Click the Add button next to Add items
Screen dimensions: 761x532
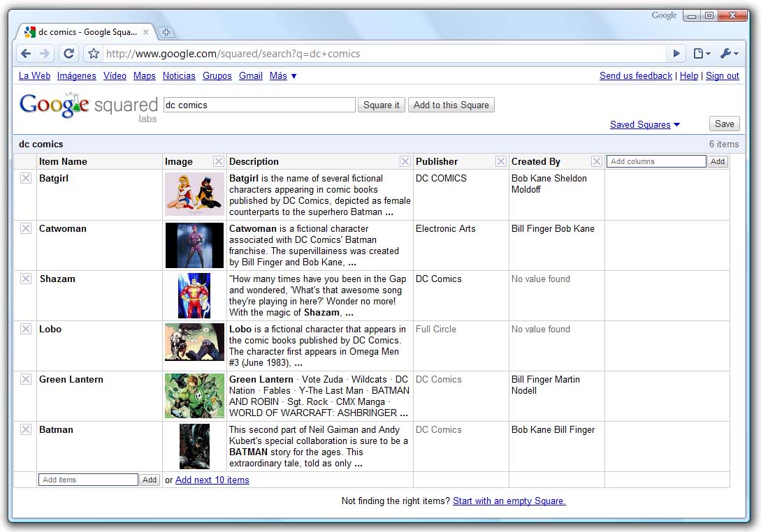pos(150,480)
